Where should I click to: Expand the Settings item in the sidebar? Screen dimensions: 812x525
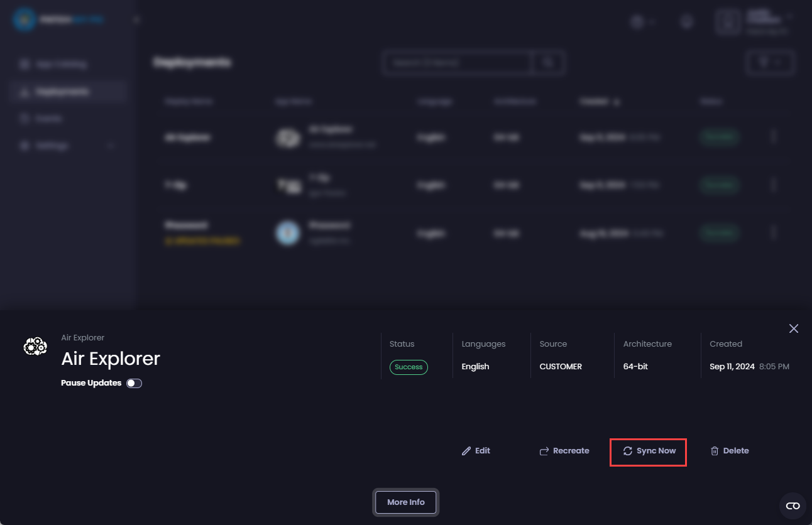pyautogui.click(x=111, y=145)
